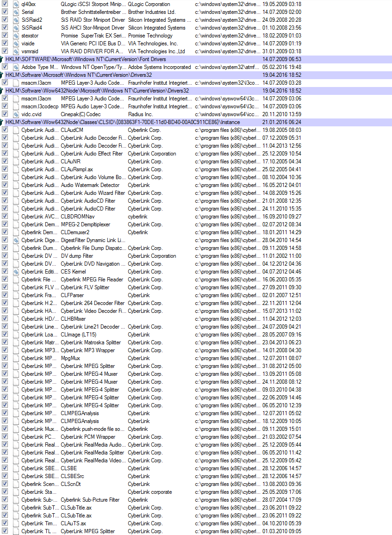Click the 'CyberLink Line21 Decoder ...' description
Image resolution: width=392 pixels, height=535 pixels.
click(93, 327)
